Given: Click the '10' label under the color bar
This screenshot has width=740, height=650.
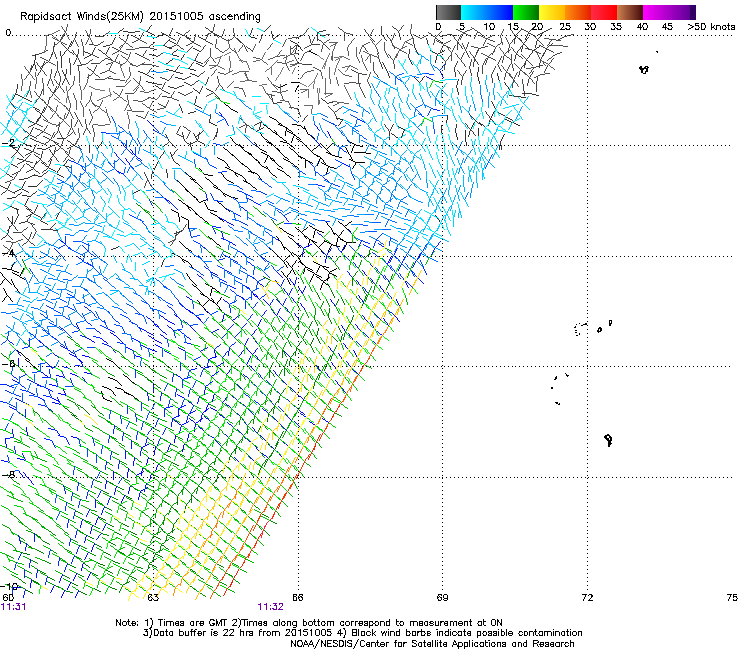Looking at the screenshot, I should coord(489,27).
